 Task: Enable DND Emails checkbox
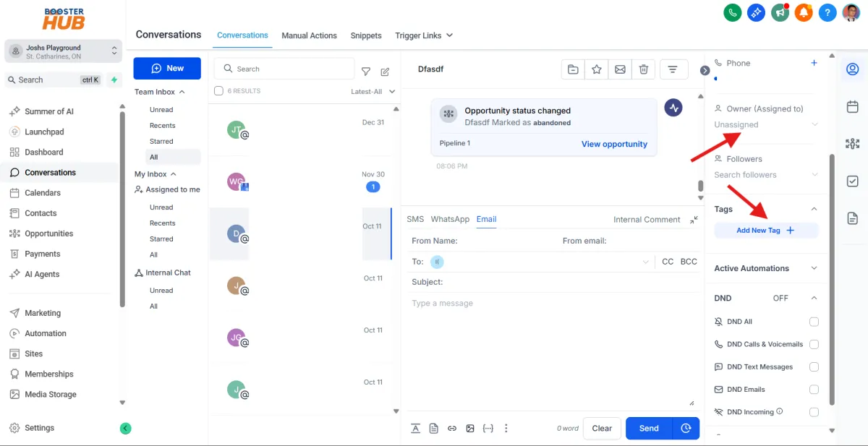814,390
